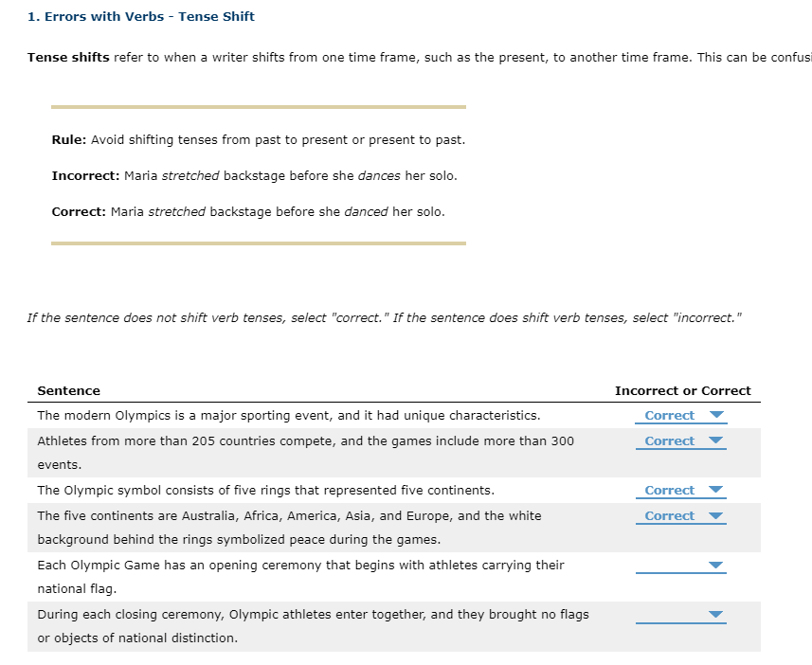Click the dropdown triangle for the five continents sentence
Screen dimensions: 812x665
717,515
